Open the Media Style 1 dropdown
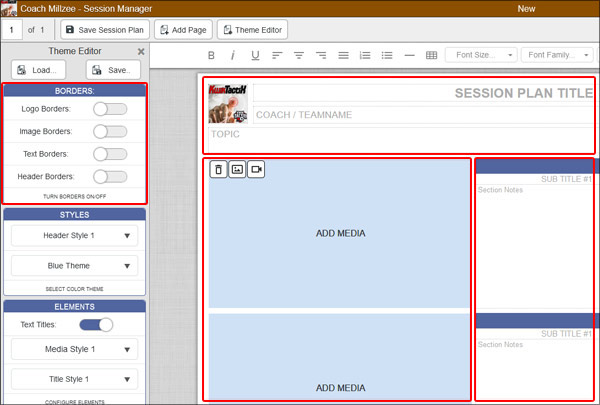This screenshot has height=405, width=600. point(75,349)
